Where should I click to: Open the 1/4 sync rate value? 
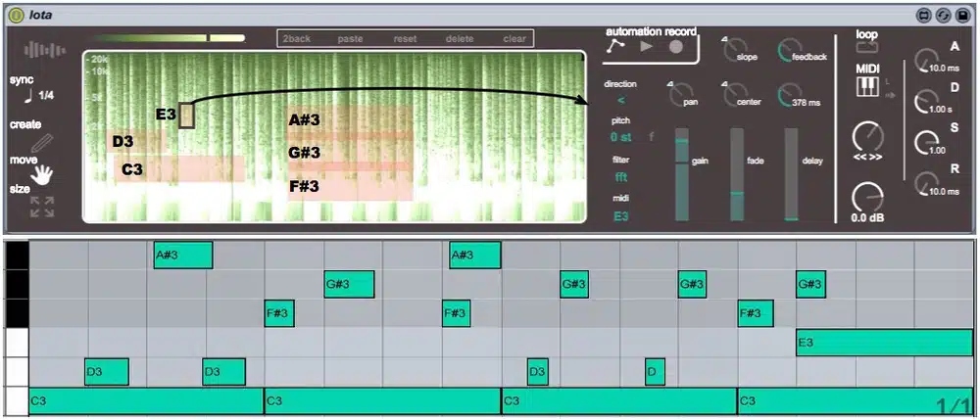(46, 96)
